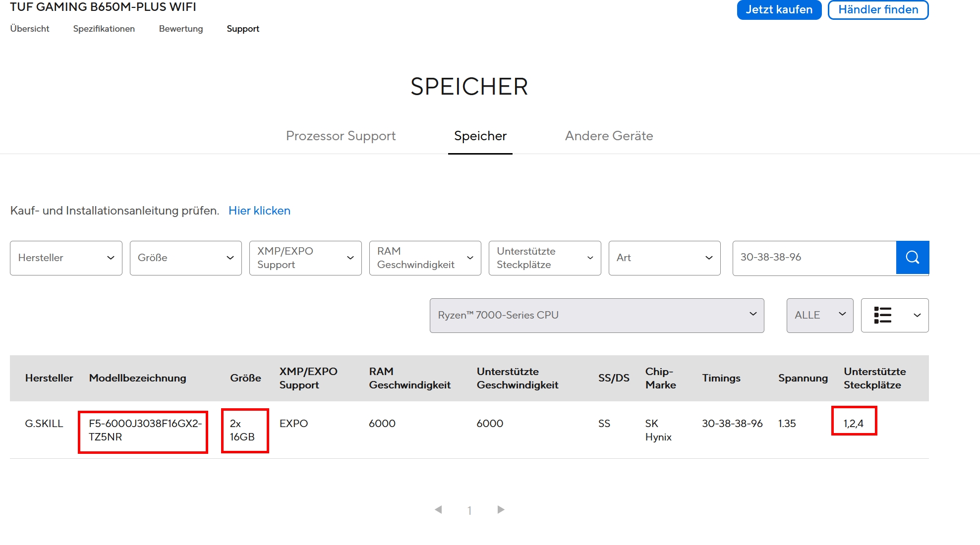The height and width of the screenshot is (545, 980).
Task: Open the Spezifikationen menu item
Action: [x=104, y=29]
